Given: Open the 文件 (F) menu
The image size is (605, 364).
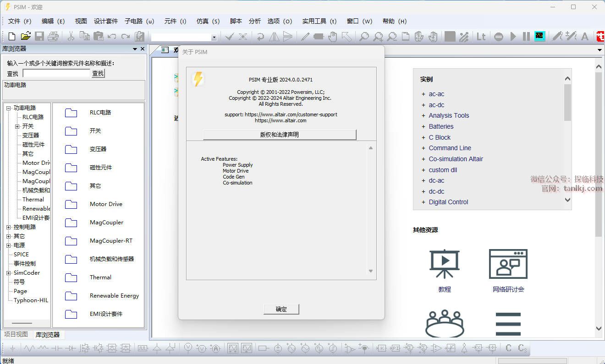Looking at the screenshot, I should pos(20,21).
